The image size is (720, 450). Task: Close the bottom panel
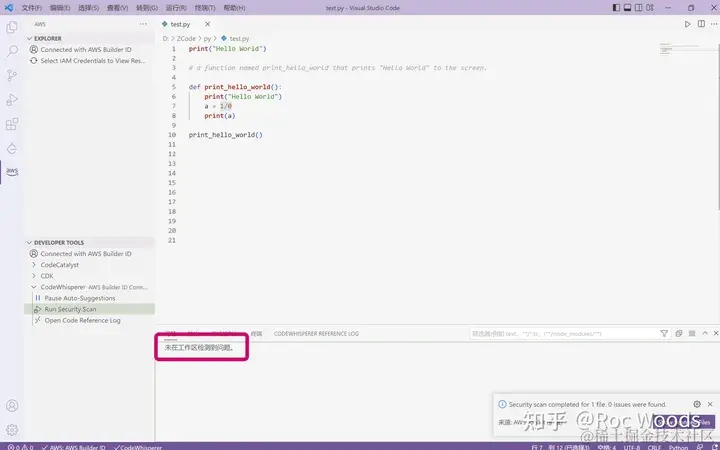pos(715,333)
